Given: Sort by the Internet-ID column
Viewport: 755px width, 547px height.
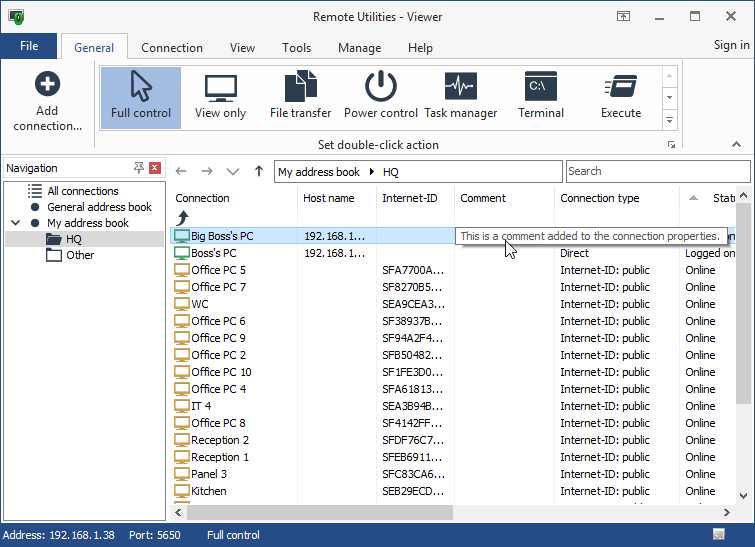Looking at the screenshot, I should point(416,198).
